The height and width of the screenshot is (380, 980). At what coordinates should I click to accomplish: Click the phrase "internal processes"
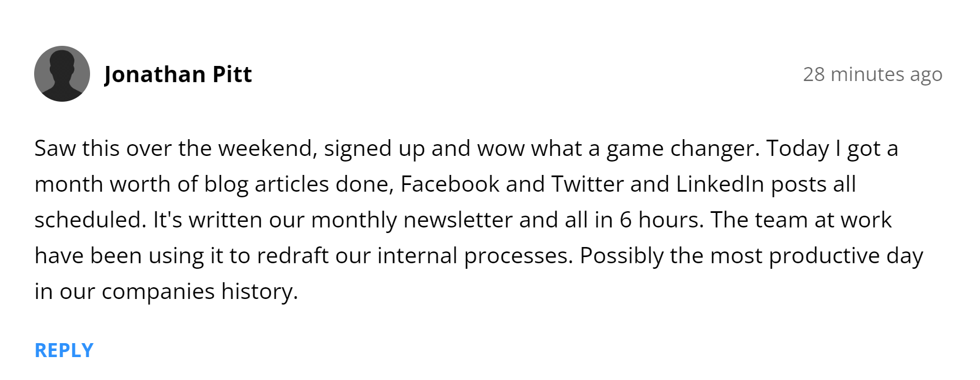point(475,256)
